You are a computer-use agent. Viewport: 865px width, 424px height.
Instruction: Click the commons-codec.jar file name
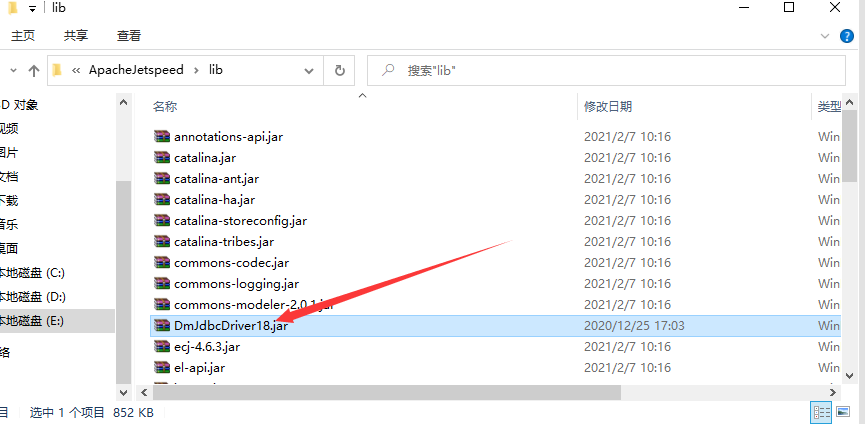click(231, 262)
